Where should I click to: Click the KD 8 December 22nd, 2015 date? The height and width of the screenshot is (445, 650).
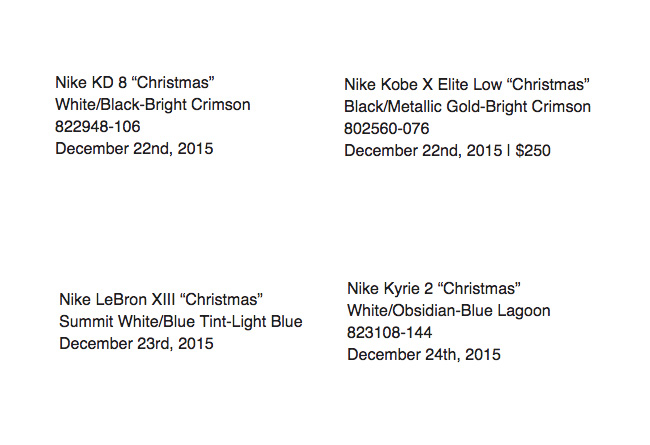pyautogui.click(x=134, y=148)
